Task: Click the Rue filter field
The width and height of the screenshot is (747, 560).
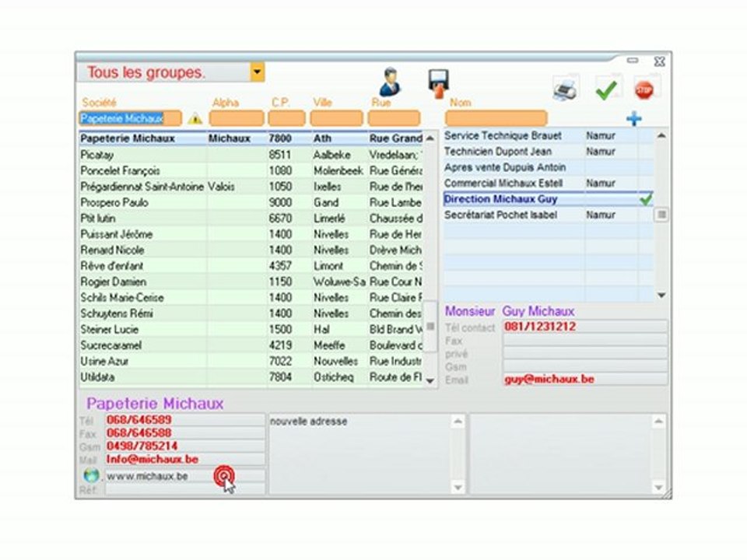Action: 394,118
